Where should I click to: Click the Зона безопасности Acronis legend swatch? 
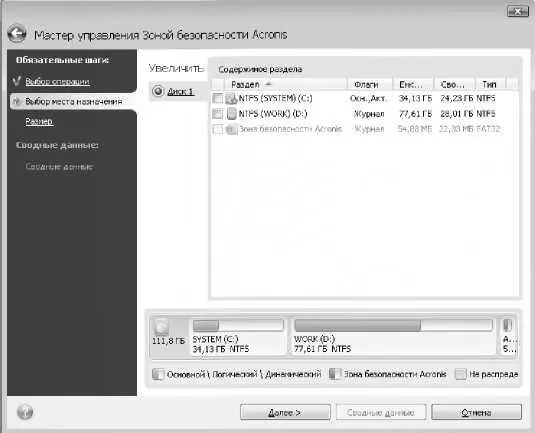tap(335, 374)
